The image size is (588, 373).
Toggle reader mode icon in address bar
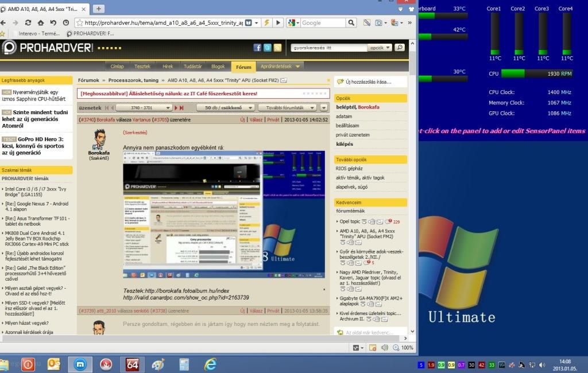[248, 23]
